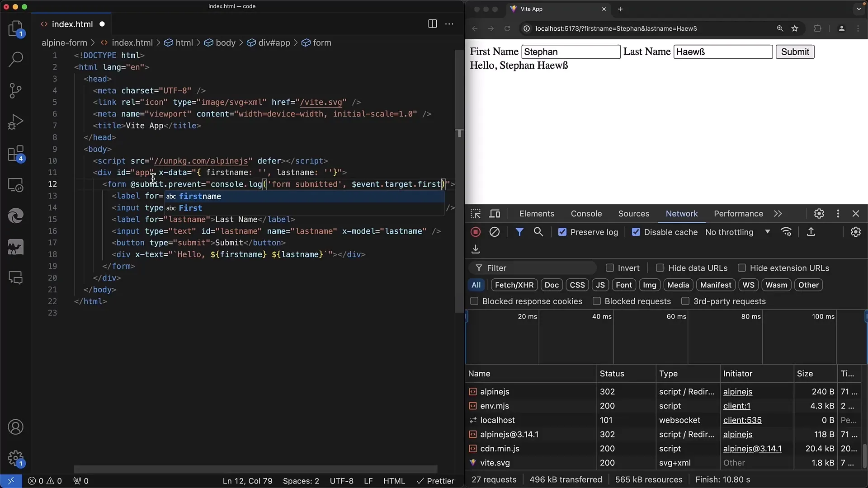Image resolution: width=868 pixels, height=488 pixels.
Task: Click the DevTools inspect element icon
Action: point(476,214)
